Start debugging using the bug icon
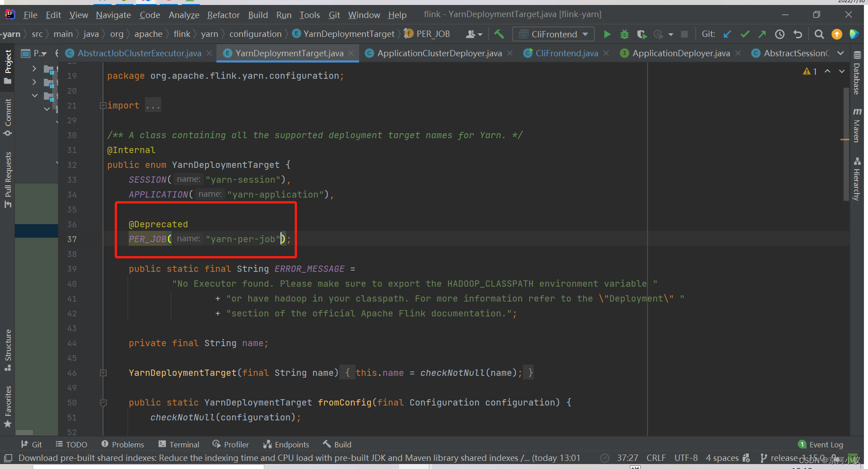868x469 pixels. point(625,34)
